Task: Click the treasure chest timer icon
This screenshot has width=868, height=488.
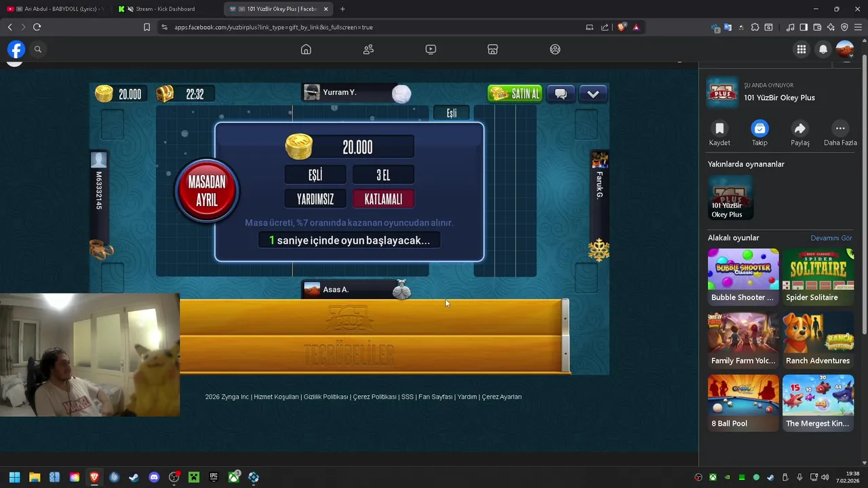Action: pos(165,94)
